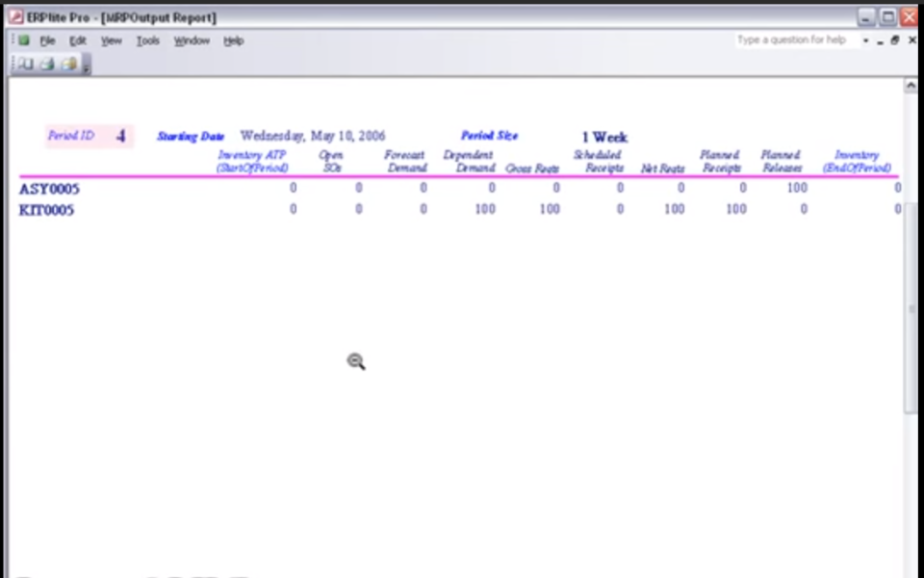924x578 pixels.
Task: Click the vertical scrollbar up arrow
Action: (x=911, y=86)
